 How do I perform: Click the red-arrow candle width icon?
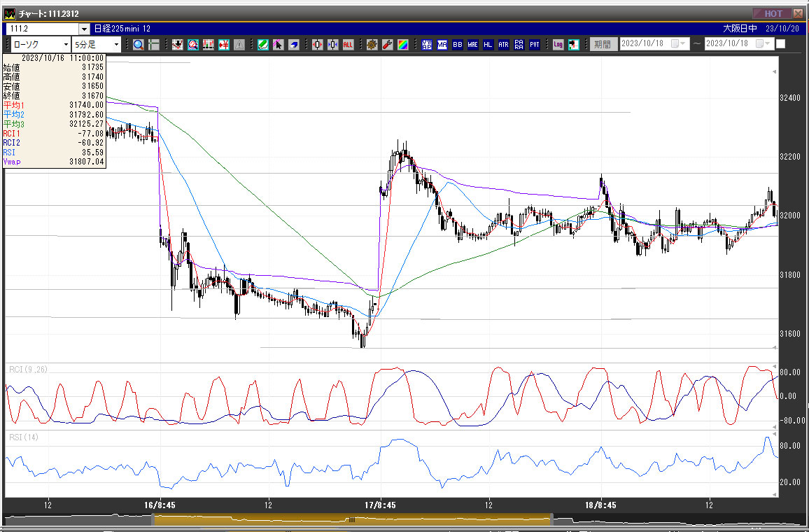pos(317,45)
